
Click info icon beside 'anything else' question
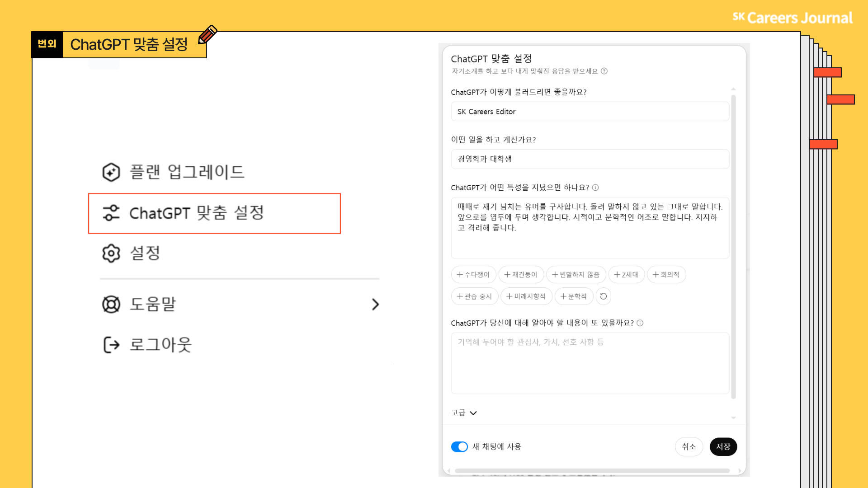(x=640, y=323)
